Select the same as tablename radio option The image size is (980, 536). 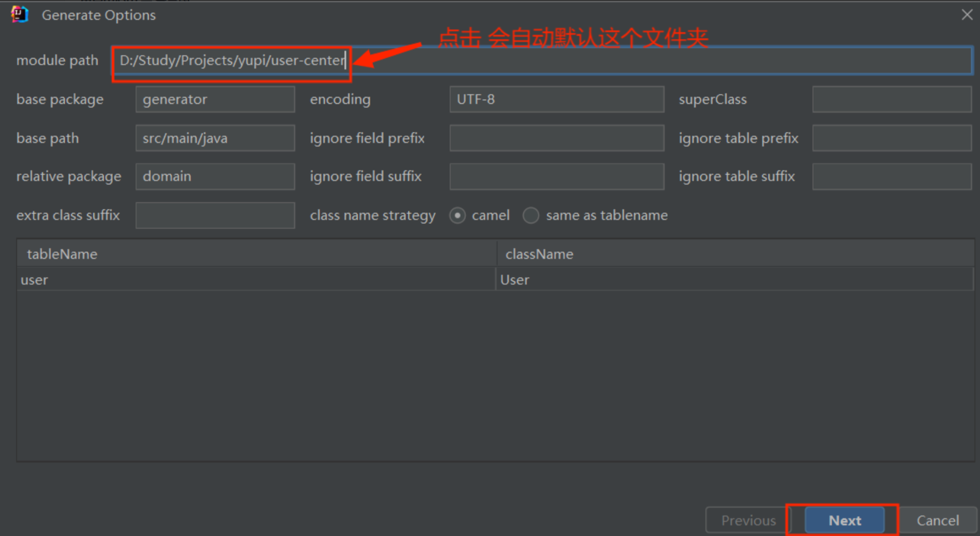(x=531, y=215)
